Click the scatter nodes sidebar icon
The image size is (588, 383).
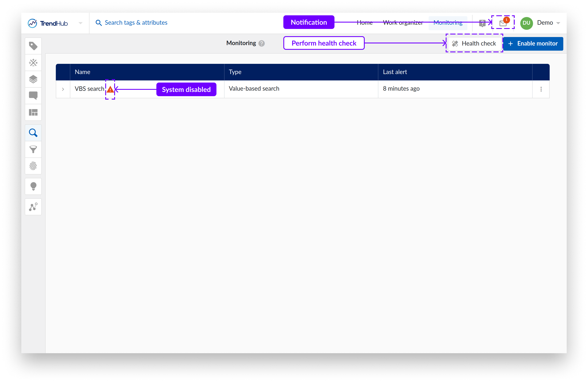33,207
